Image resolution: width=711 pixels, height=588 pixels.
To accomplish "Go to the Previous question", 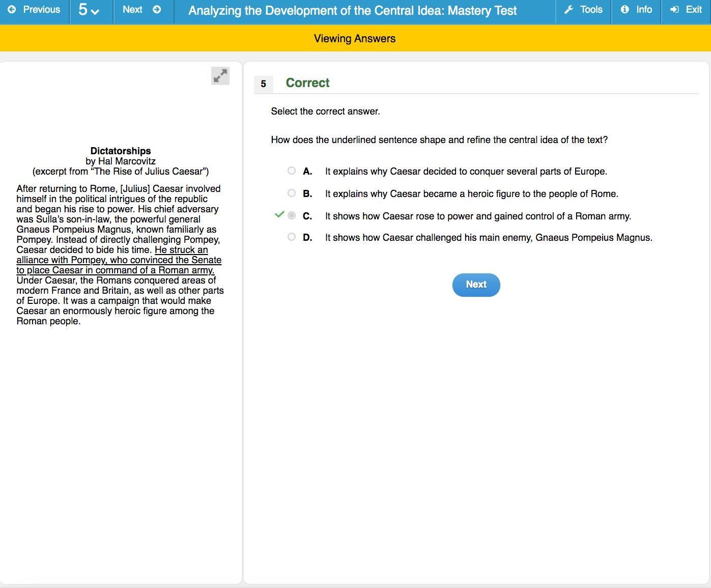I will coord(35,10).
